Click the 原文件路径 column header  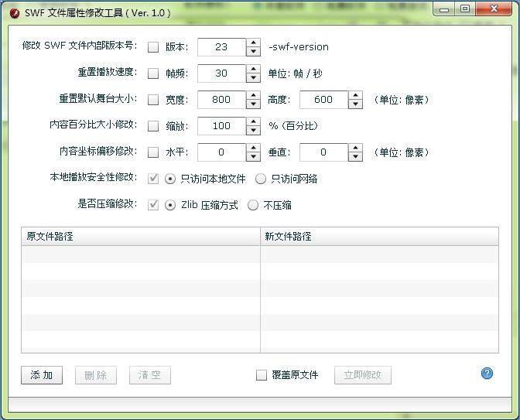pyautogui.click(x=141, y=236)
